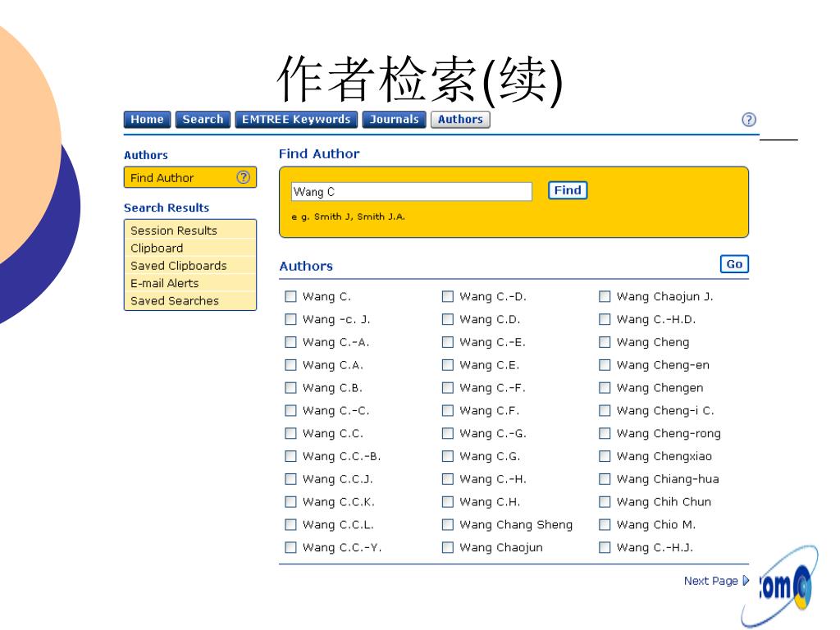
Task: Enable the Wang C.-D. checkbox
Action: (x=448, y=297)
